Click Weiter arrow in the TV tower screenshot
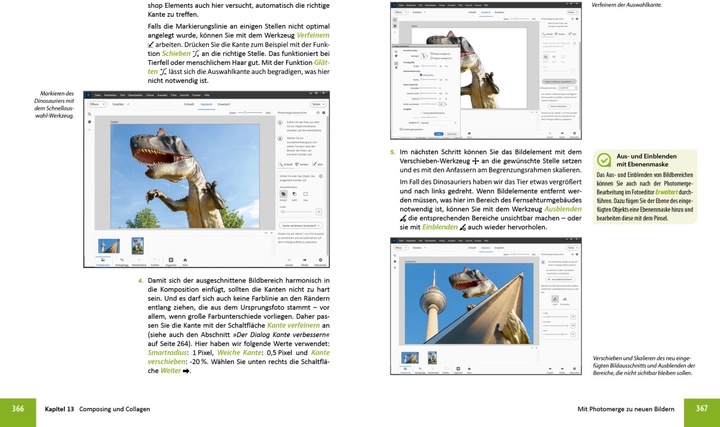 click(562, 370)
